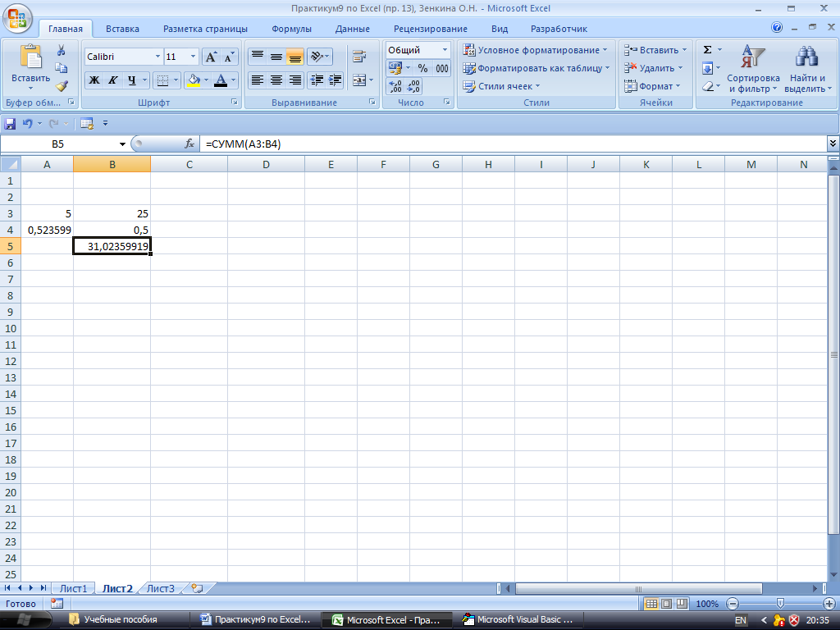Toggle bottom vertical alignment
This screenshot has width=840, height=630.
coord(295,57)
